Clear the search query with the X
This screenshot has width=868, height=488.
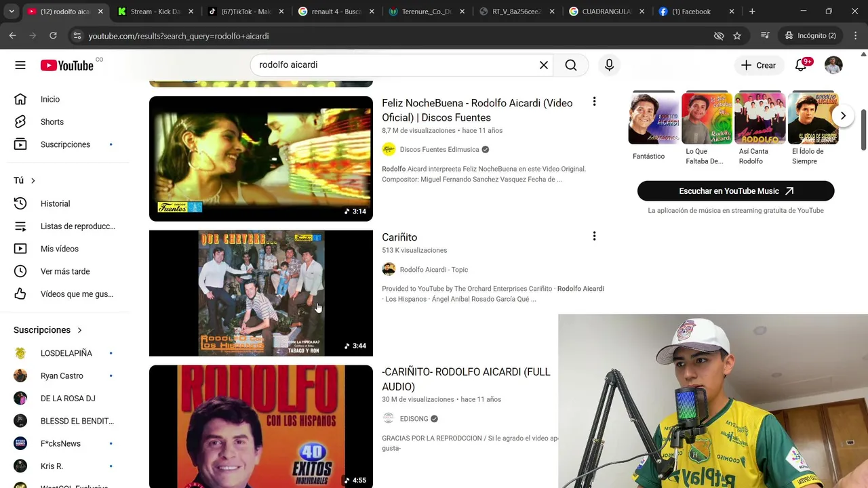tap(544, 65)
